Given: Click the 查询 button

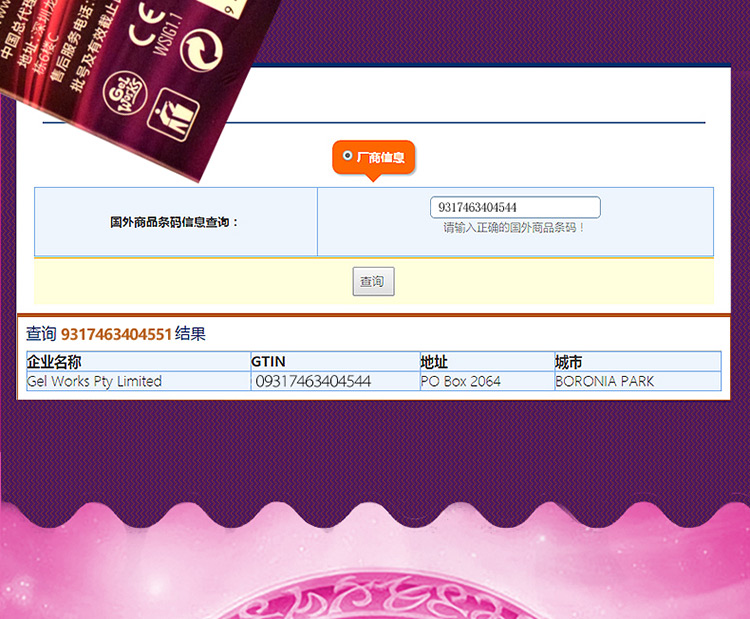Looking at the screenshot, I should (374, 281).
